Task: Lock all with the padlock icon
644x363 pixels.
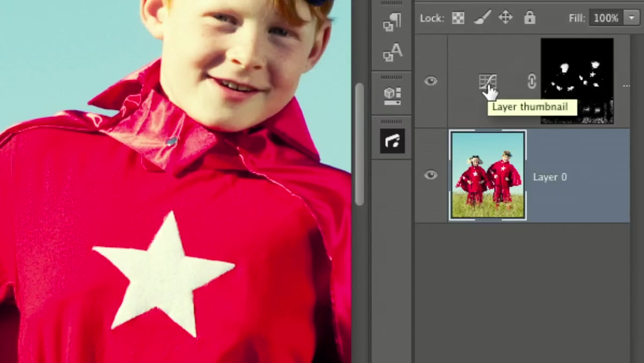Action: tap(530, 17)
